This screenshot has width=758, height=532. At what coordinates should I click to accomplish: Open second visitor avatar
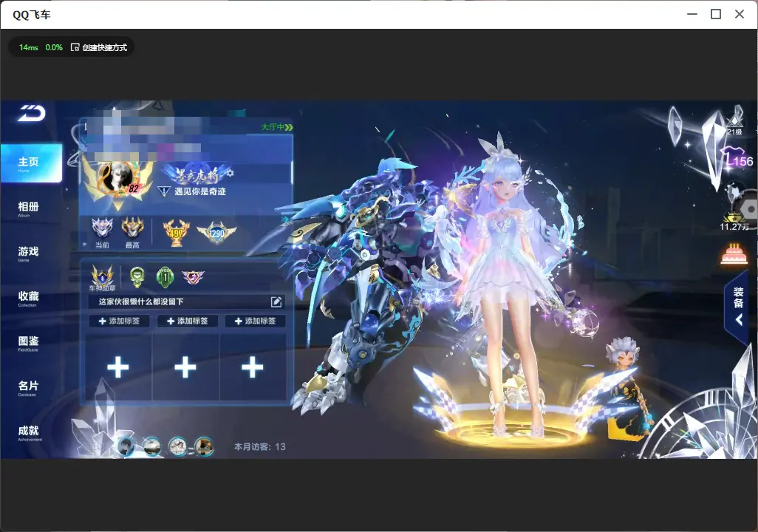click(x=151, y=446)
